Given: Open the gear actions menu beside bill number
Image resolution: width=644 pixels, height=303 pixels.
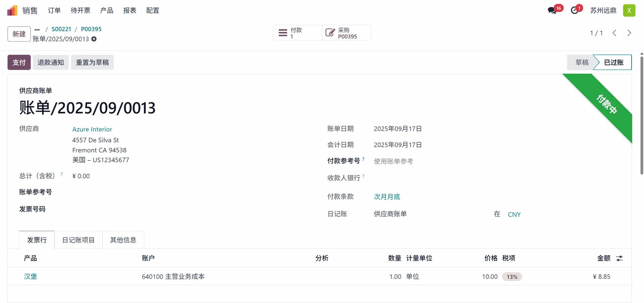Looking at the screenshot, I should (94, 39).
